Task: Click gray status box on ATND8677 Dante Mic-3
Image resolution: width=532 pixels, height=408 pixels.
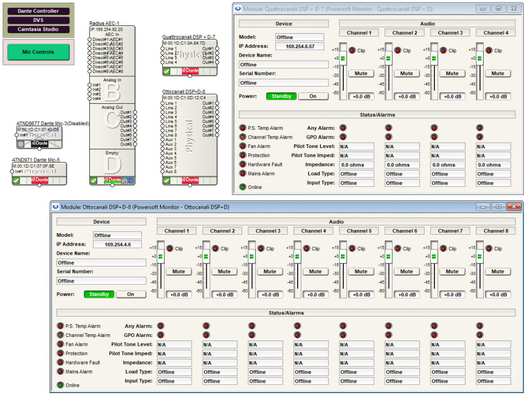Action: (21, 144)
